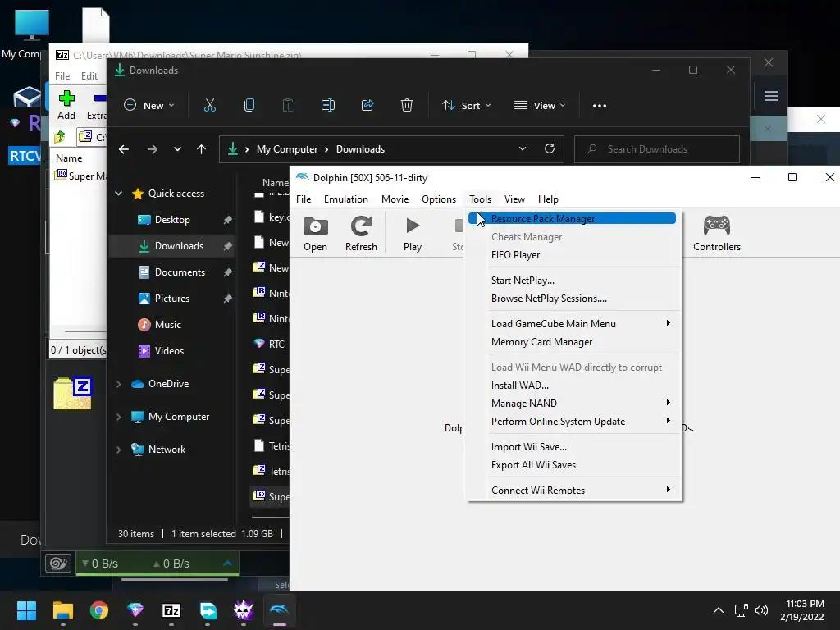The height and width of the screenshot is (630, 840).
Task: Click Dolphin dolphin icon in taskbar
Action: [x=280, y=610]
